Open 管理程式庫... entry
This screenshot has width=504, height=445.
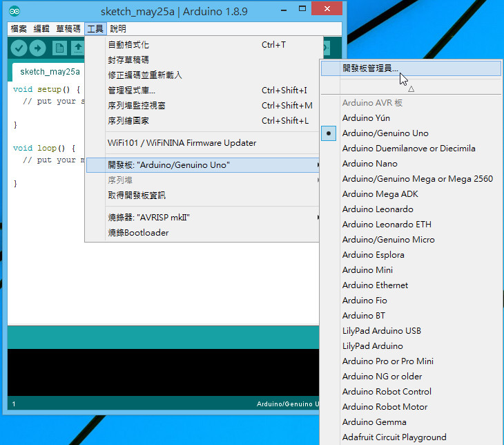[203, 91]
